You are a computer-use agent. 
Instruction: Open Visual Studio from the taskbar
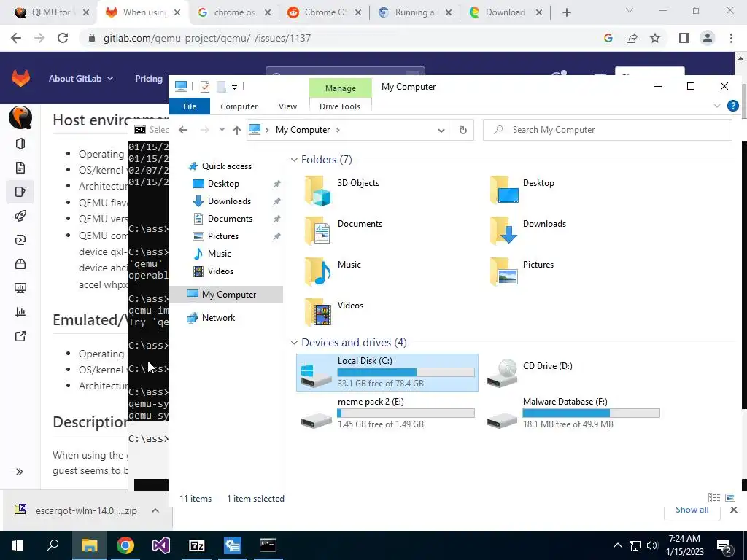(x=161, y=545)
